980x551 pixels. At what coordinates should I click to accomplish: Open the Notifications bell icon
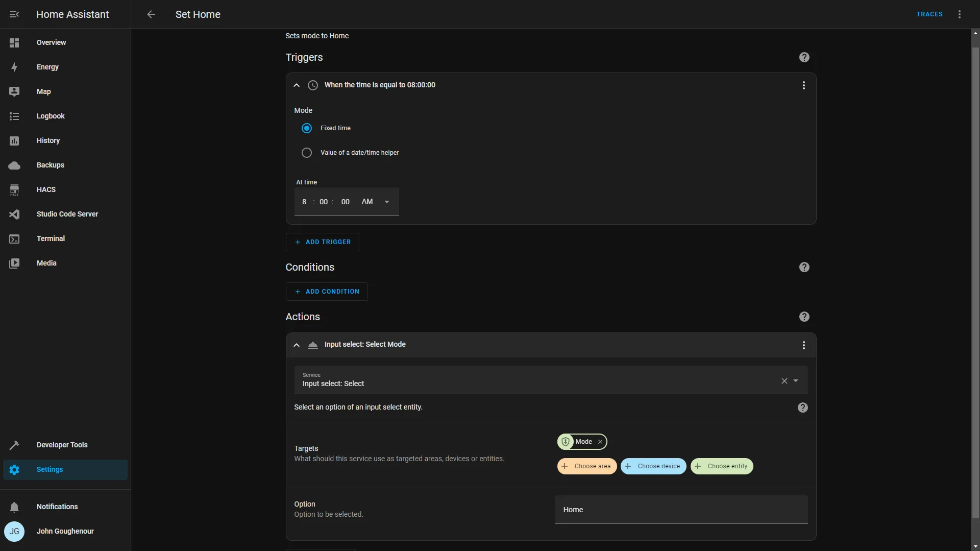[x=14, y=507]
